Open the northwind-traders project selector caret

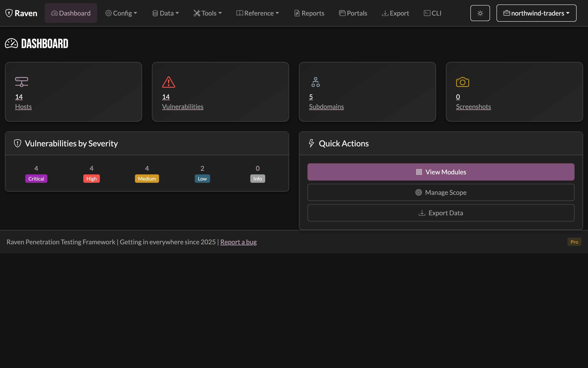pyautogui.click(x=568, y=13)
